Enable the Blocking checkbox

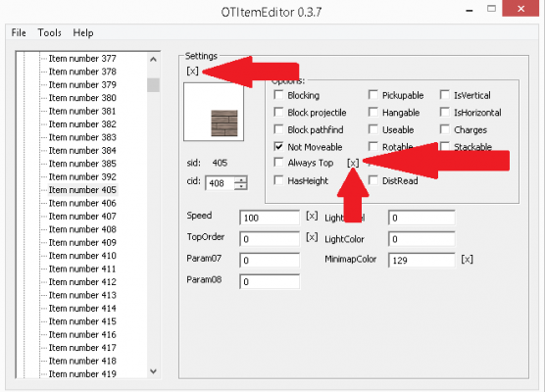[x=278, y=95]
